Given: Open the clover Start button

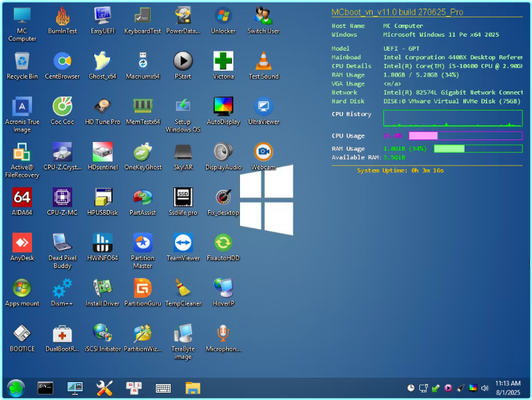Looking at the screenshot, I should coord(15,388).
